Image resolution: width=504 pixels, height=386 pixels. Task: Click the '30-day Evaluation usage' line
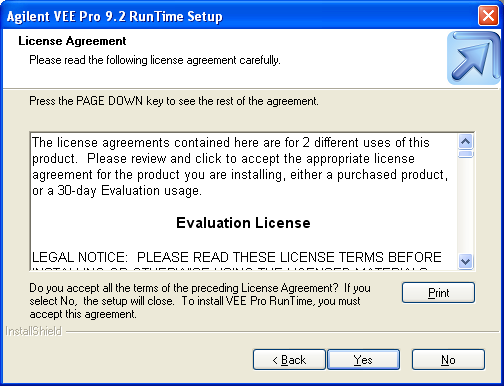[117, 191]
